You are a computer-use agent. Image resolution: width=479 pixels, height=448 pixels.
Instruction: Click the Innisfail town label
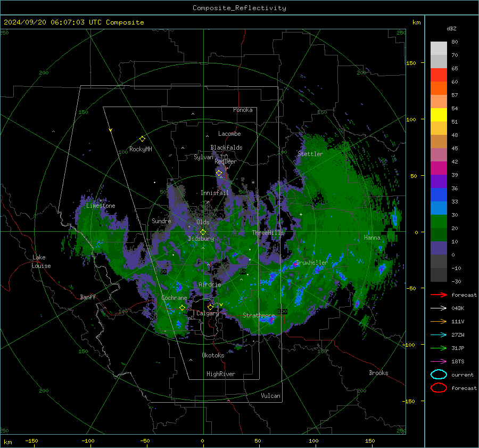214,193
